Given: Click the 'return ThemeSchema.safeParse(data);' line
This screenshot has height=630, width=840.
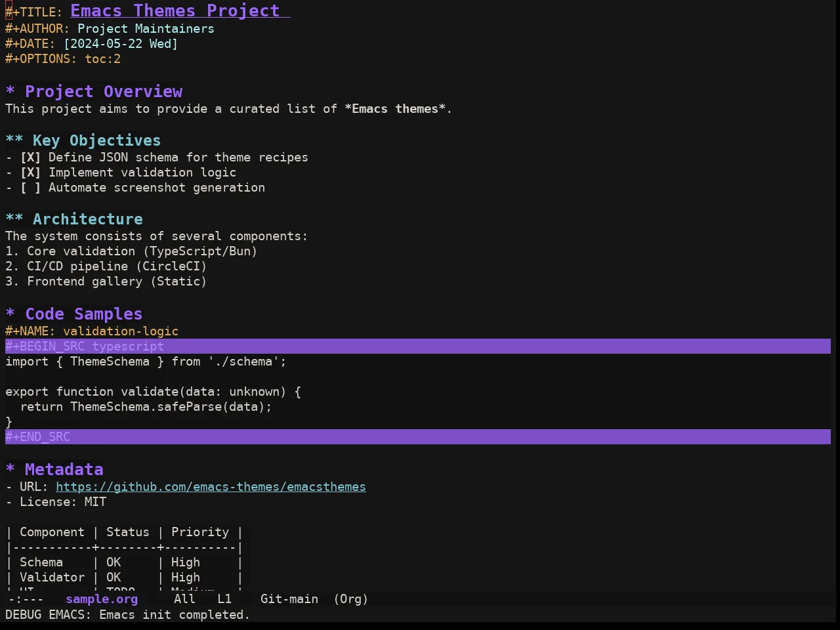Looking at the screenshot, I should 146,407.
